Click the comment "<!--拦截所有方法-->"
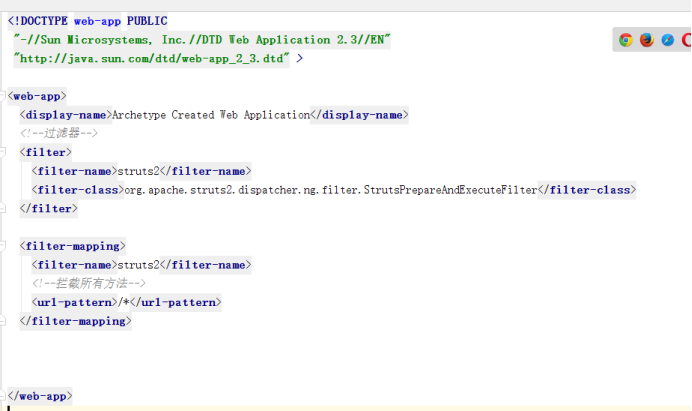Screen dimensions: 692x411 [x=88, y=283]
